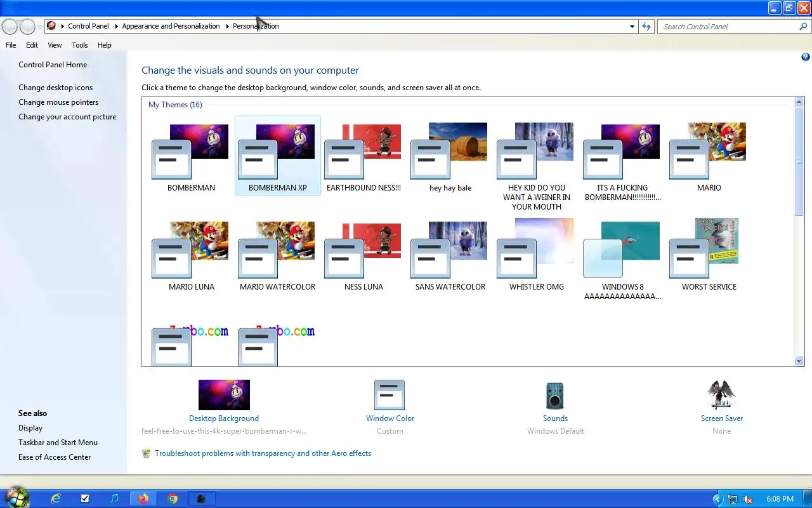The height and width of the screenshot is (508, 812).
Task: Apply the WINDOWS 8 AAAA theme
Action: (x=623, y=260)
